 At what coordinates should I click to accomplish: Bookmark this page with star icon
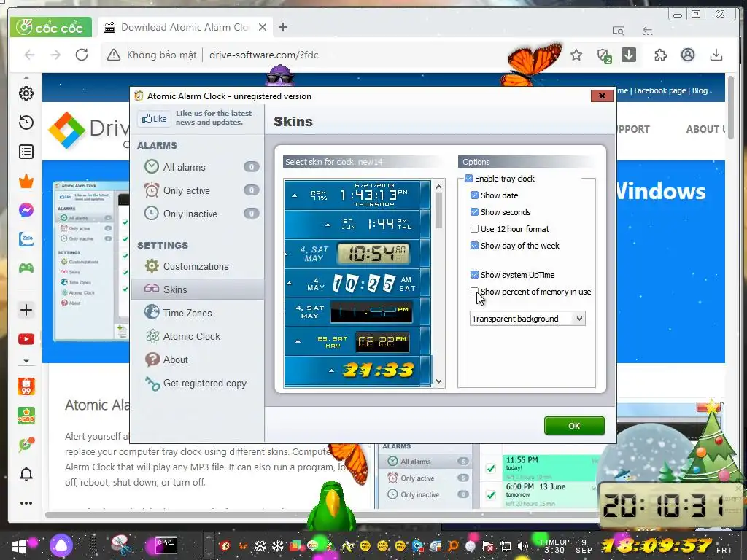click(x=576, y=55)
